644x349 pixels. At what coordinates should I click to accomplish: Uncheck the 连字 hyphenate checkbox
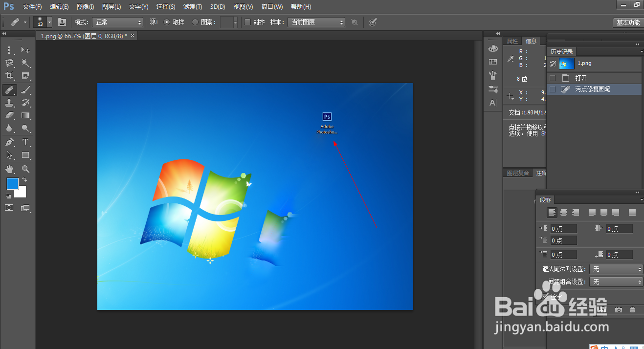click(x=546, y=296)
